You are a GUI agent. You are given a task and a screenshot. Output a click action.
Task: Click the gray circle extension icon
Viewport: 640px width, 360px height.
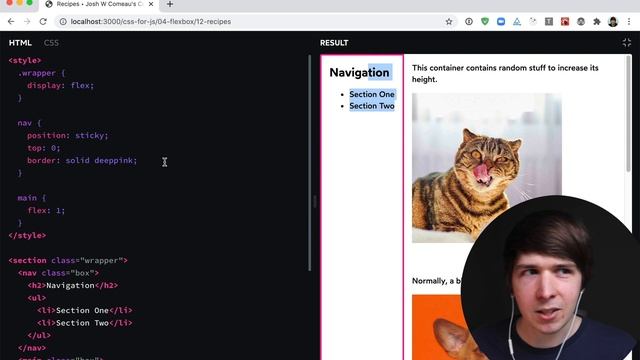[x=581, y=22]
